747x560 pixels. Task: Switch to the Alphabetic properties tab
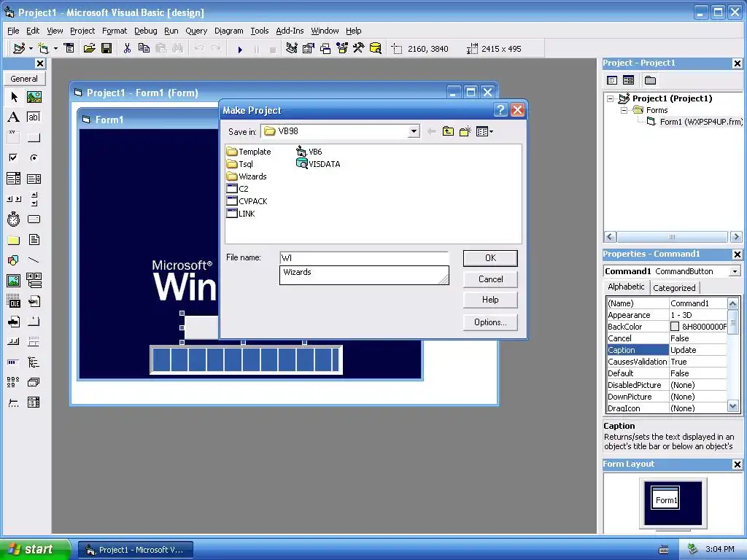626,287
